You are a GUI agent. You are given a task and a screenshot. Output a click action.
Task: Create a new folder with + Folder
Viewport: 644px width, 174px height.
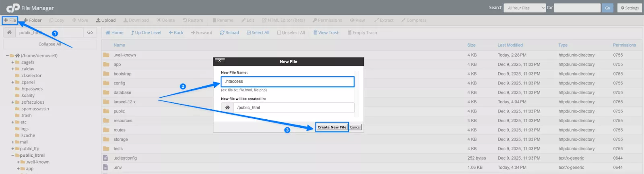tap(33, 20)
